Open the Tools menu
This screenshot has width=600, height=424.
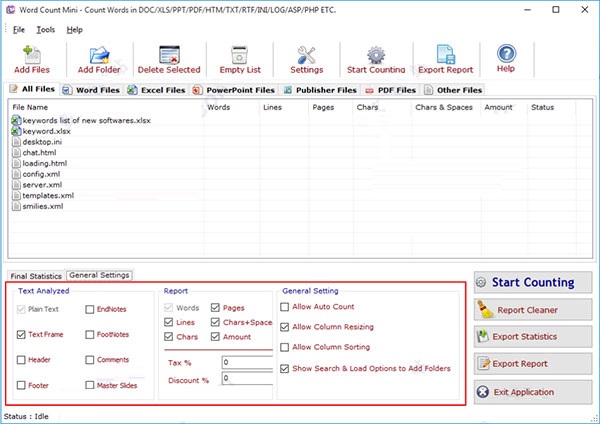(46, 30)
